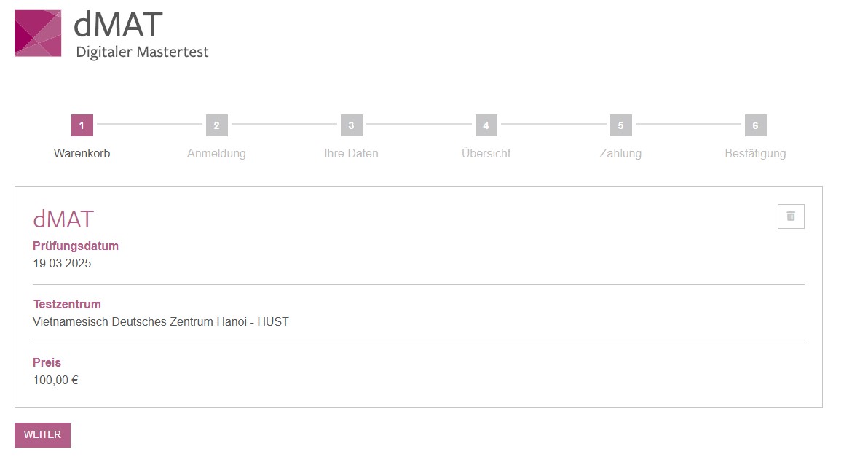Screen dimensions: 868x457
Task: Select step 5 number box
Action: pos(620,125)
